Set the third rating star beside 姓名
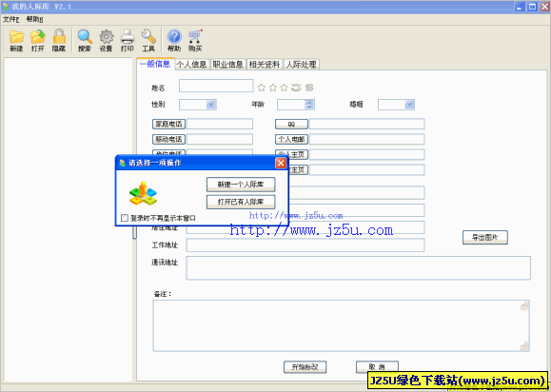This screenshot has height=392, width=551. point(284,88)
